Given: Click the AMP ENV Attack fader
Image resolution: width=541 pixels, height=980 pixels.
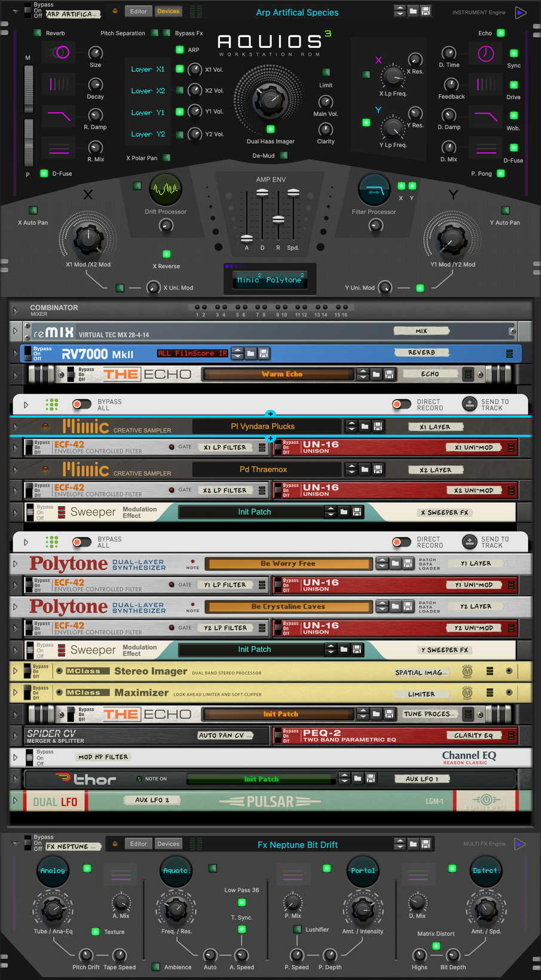Looking at the screenshot, I should 247,238.
